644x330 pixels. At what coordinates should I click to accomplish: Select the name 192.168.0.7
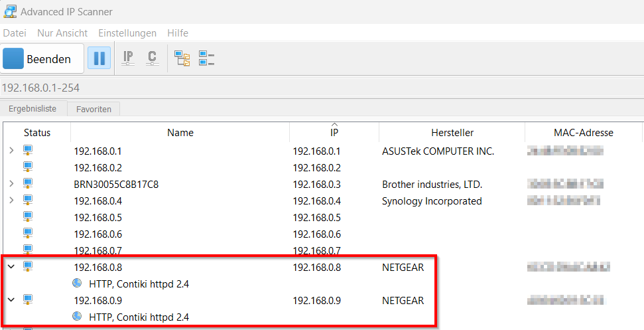pos(97,250)
